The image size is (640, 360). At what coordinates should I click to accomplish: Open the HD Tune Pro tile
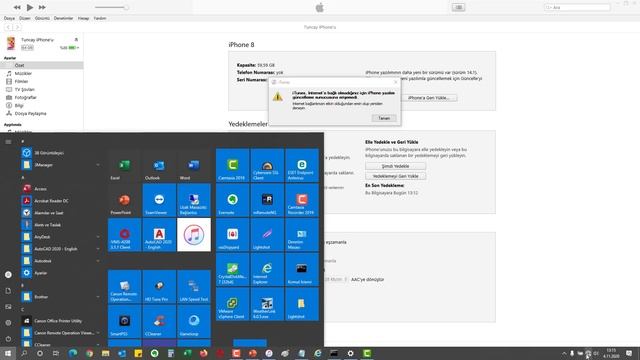(x=159, y=287)
